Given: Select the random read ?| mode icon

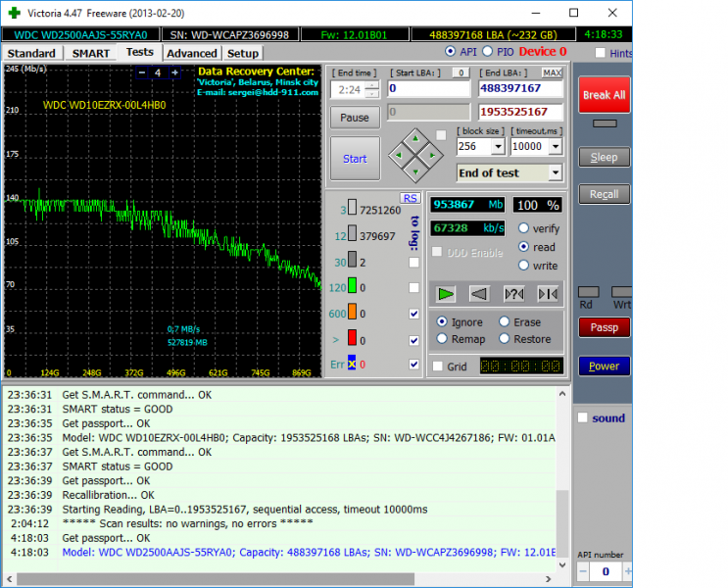Looking at the screenshot, I should point(512,292).
